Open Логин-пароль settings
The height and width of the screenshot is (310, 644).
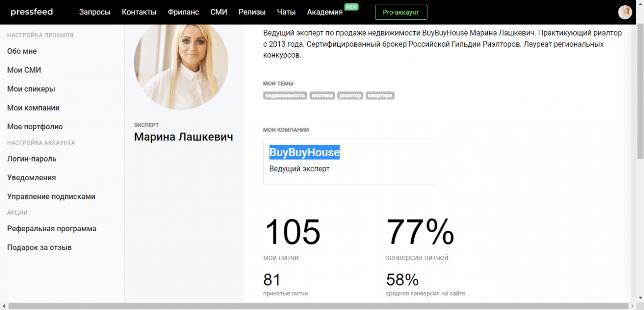point(32,159)
